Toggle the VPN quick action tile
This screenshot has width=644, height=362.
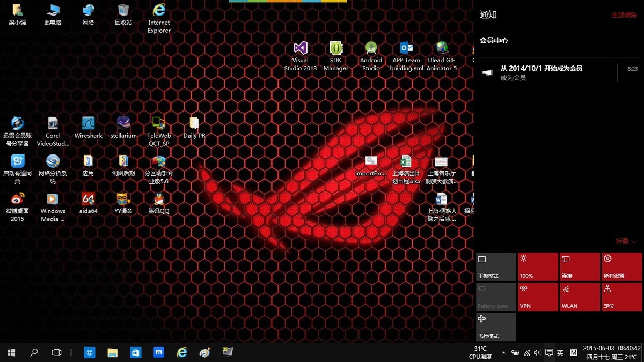[x=538, y=297]
